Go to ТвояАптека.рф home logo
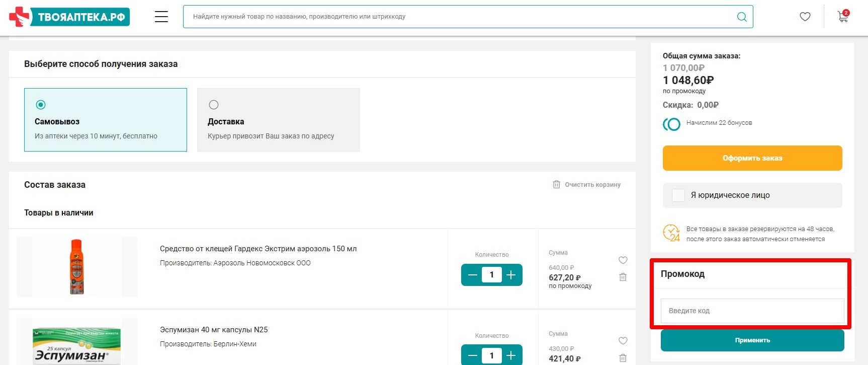 pyautogui.click(x=69, y=17)
